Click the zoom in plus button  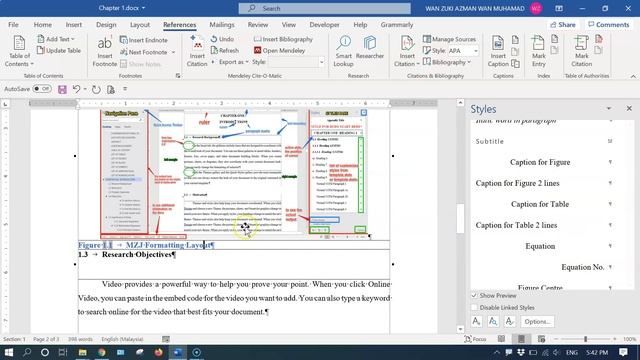click(x=615, y=339)
